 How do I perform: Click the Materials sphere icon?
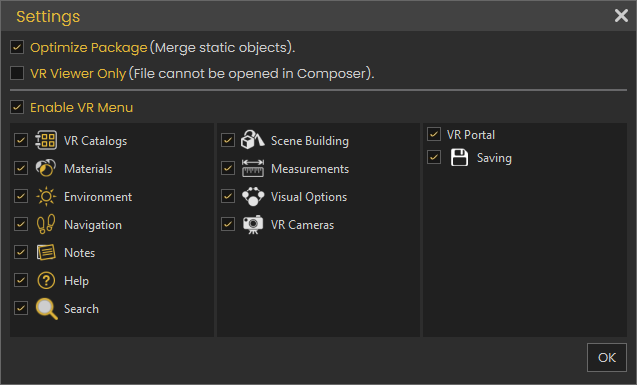click(x=46, y=168)
